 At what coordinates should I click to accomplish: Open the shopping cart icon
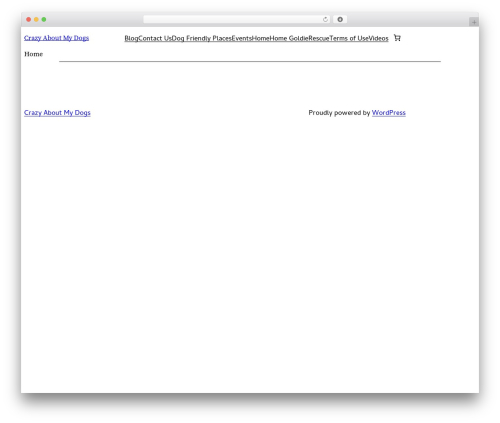pyautogui.click(x=397, y=38)
